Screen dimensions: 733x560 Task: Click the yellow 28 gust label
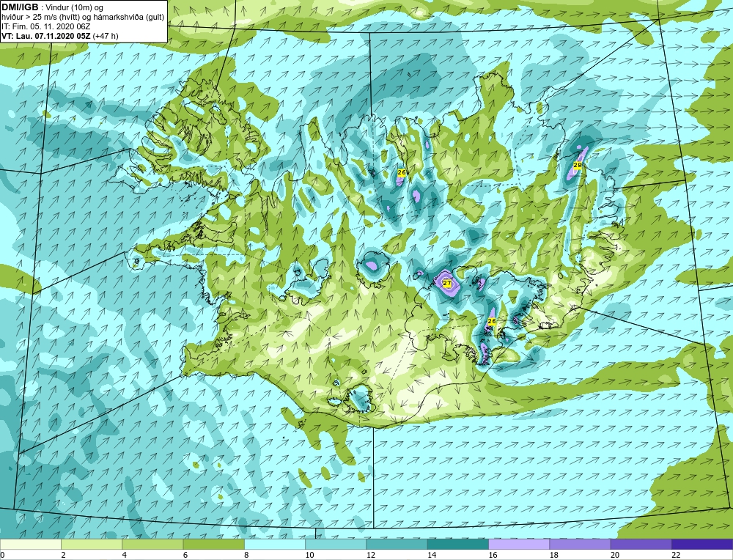[x=578, y=165]
